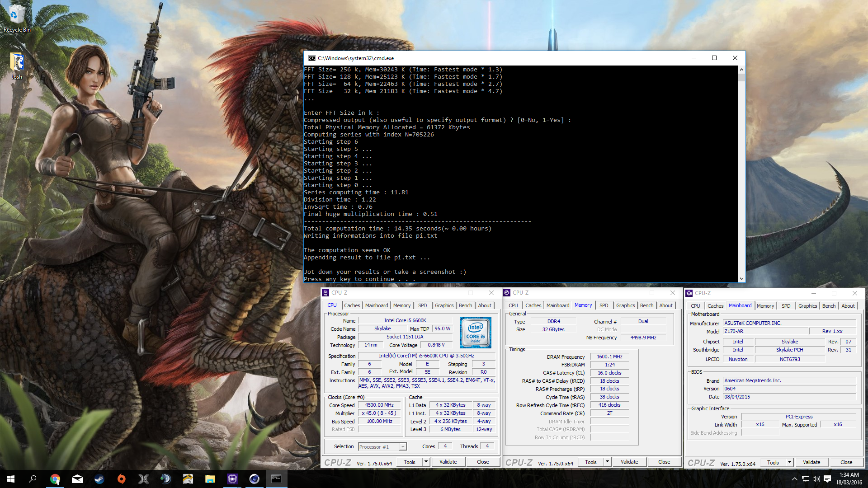Open the Mail app from the taskbar
The width and height of the screenshot is (868, 488).
pyautogui.click(x=77, y=479)
